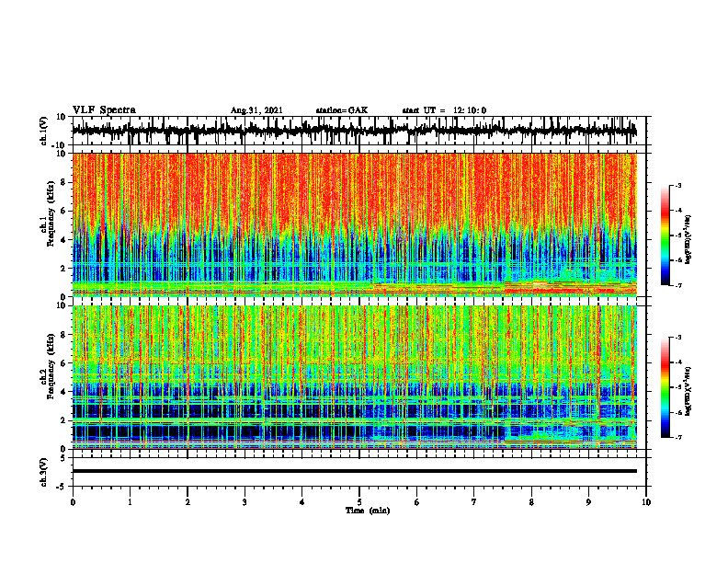728x563 pixels.
Task: Click the "station=GAK" header label
Action: (x=342, y=110)
